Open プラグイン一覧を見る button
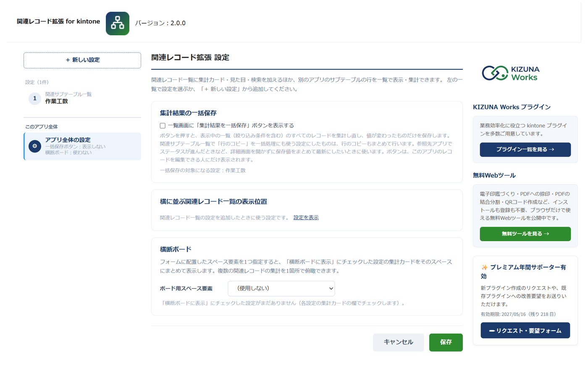 tap(525, 150)
